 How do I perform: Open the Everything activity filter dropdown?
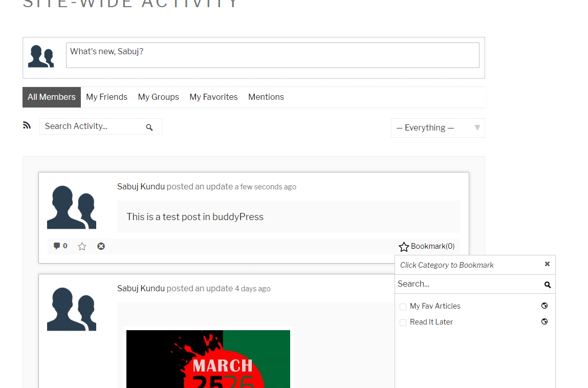(x=438, y=128)
